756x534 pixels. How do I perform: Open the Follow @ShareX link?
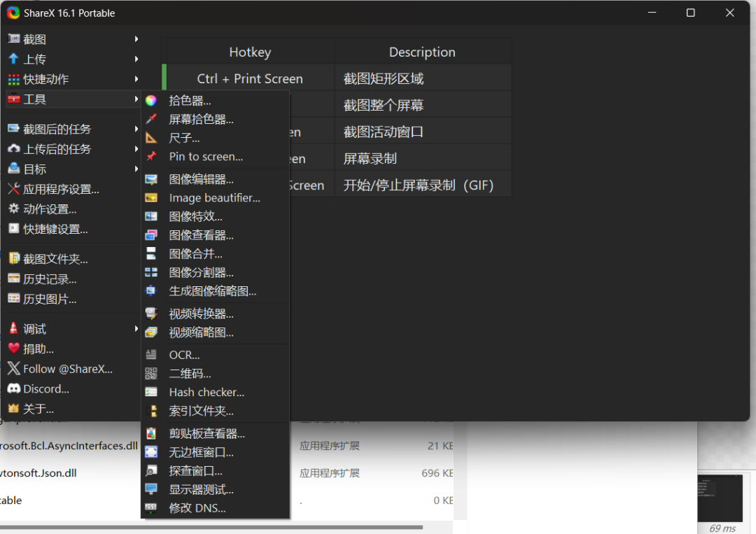coord(72,369)
